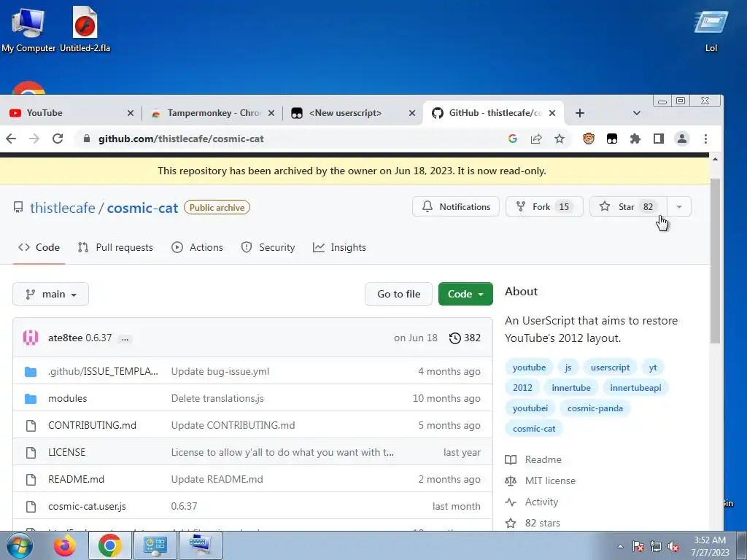Open the MIT license sidebar link

550,481
